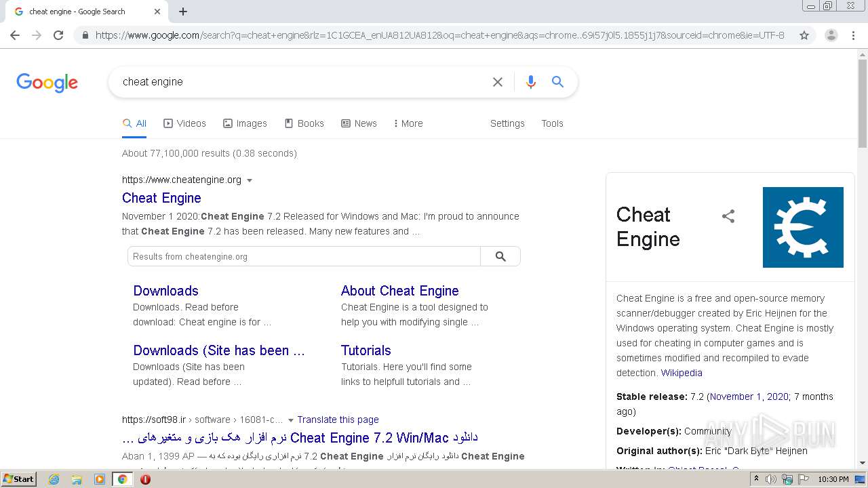
Task: Focus the Results from cheatengine.org search field
Action: [304, 256]
